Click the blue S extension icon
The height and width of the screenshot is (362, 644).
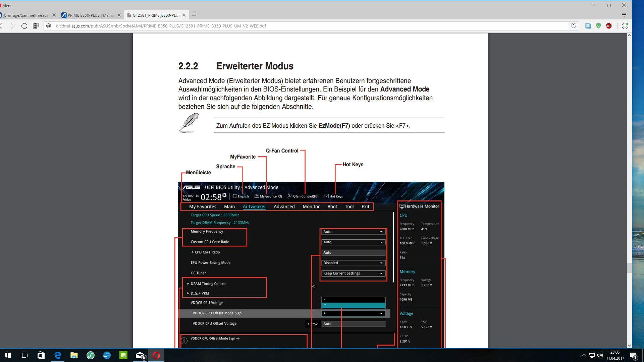point(588,26)
